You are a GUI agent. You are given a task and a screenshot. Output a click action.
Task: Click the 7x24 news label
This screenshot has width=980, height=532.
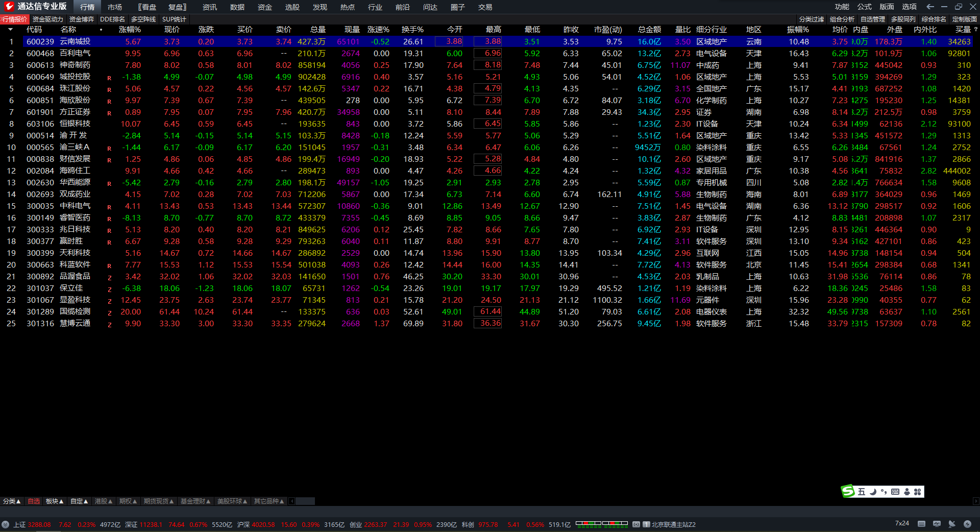[902, 523]
